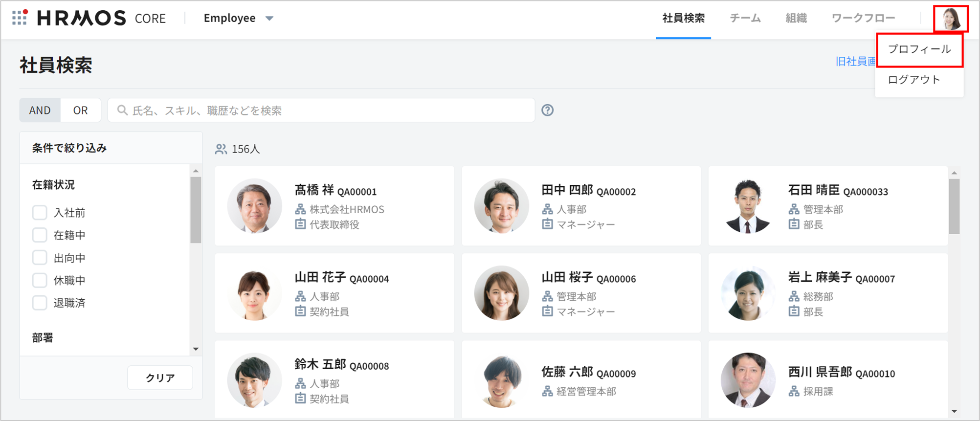Click the department icon next to 株式会社HRMOS
980x421 pixels.
(x=300, y=209)
